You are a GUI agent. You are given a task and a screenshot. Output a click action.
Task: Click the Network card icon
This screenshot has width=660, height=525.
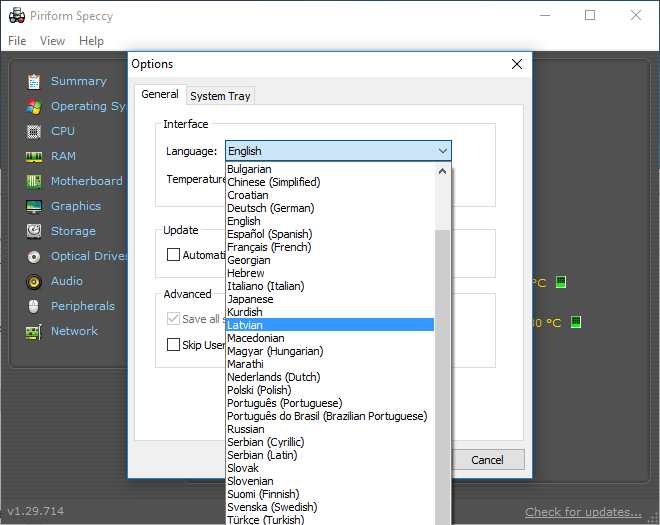[x=34, y=332]
